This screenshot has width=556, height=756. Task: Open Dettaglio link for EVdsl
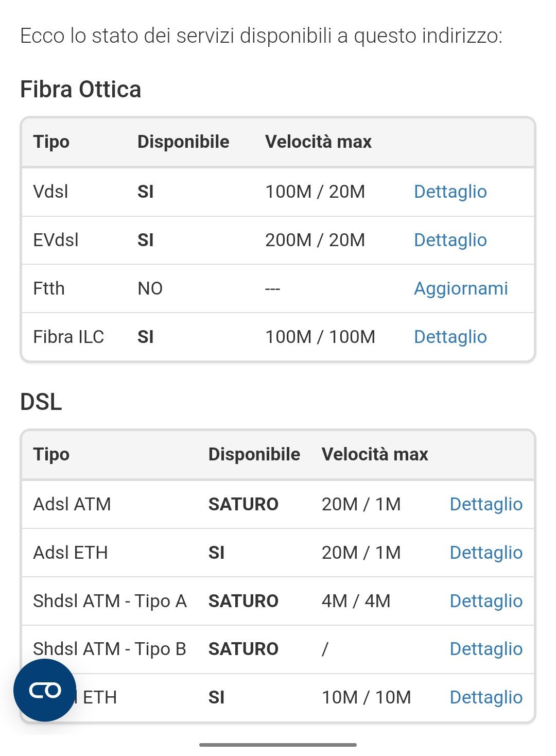point(450,240)
